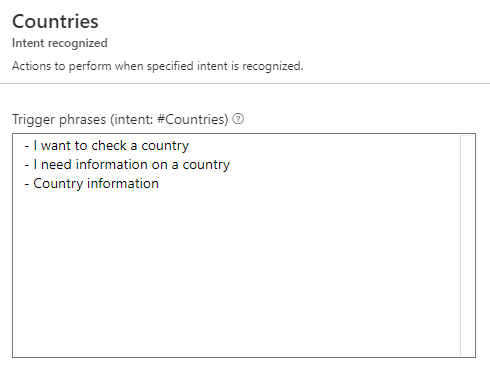Click the 'Countries' trigger title
The width and height of the screenshot is (490, 376).
point(55,22)
